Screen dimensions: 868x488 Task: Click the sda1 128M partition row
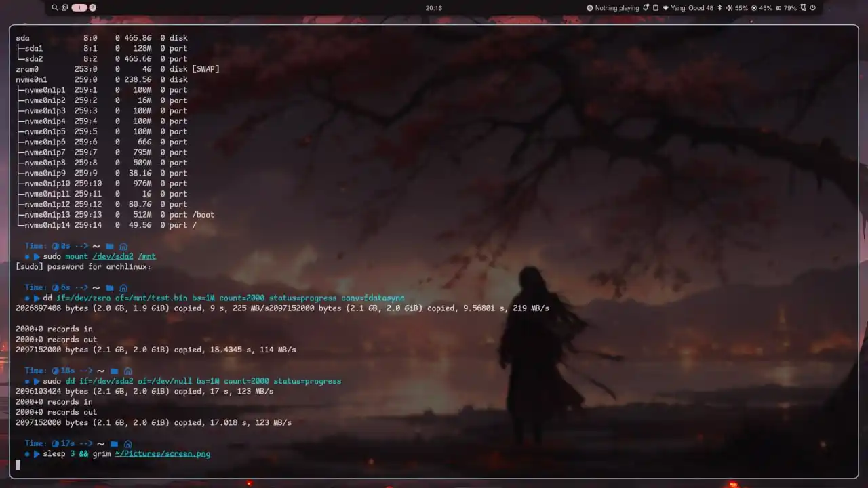102,49
